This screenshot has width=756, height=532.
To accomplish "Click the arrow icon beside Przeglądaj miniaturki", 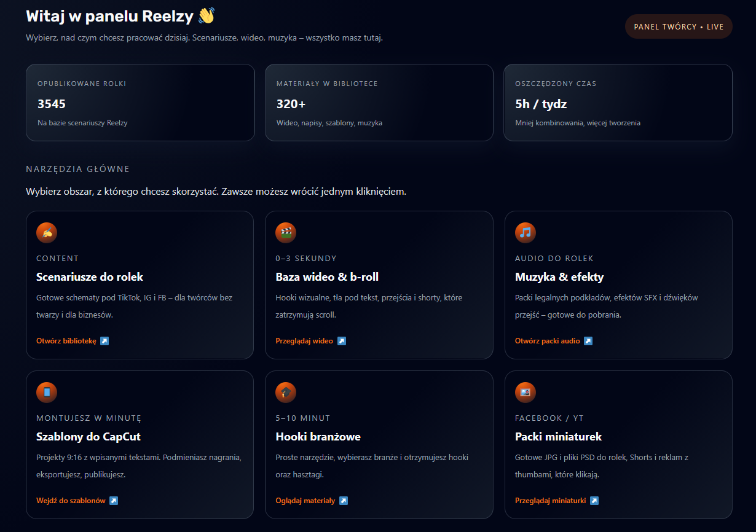I will (x=594, y=501).
